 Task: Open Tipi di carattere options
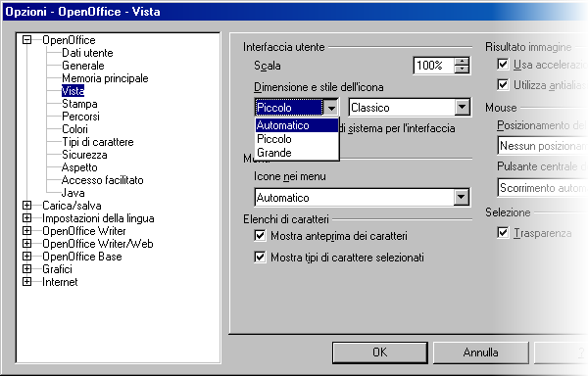(x=97, y=142)
